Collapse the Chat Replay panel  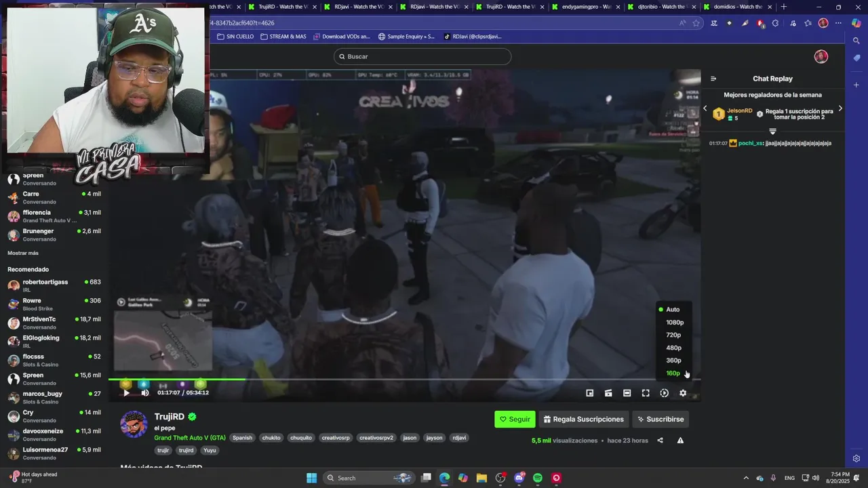pyautogui.click(x=713, y=79)
